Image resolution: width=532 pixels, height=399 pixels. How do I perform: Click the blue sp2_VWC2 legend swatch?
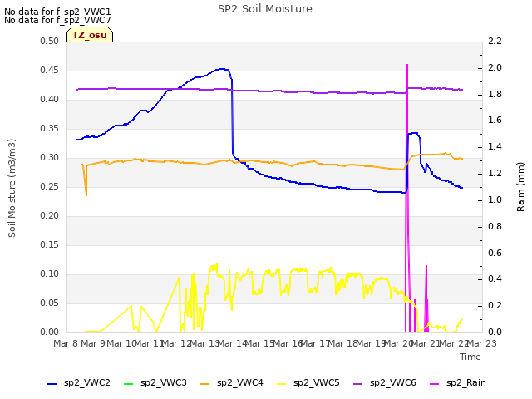[52, 384]
